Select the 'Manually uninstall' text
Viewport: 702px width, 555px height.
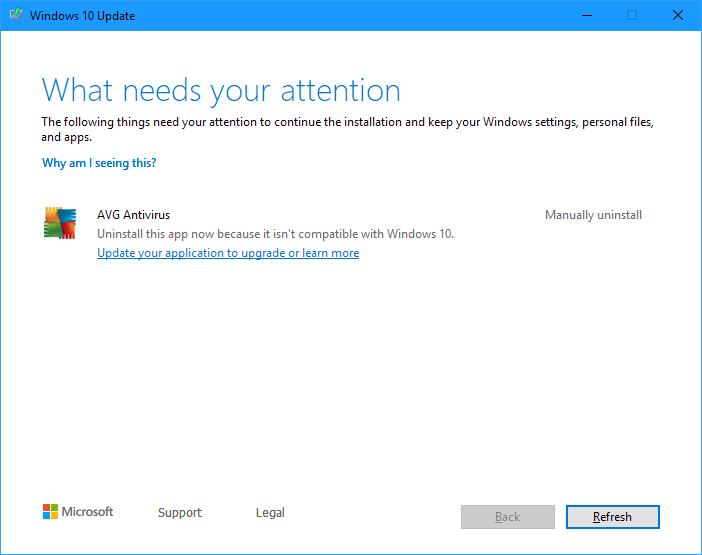click(x=593, y=215)
